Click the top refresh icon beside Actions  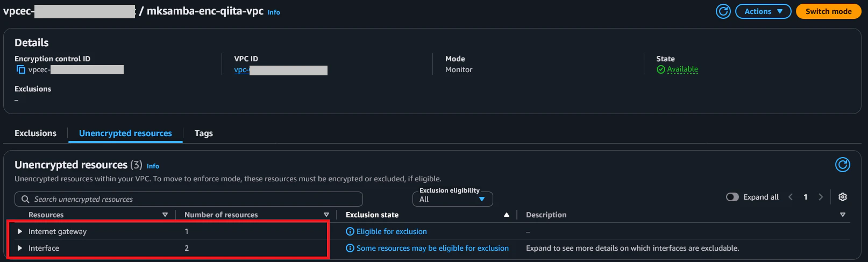coord(723,11)
